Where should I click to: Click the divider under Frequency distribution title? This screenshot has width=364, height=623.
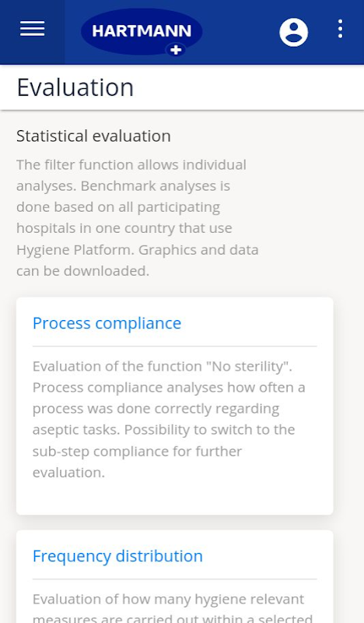(175, 579)
